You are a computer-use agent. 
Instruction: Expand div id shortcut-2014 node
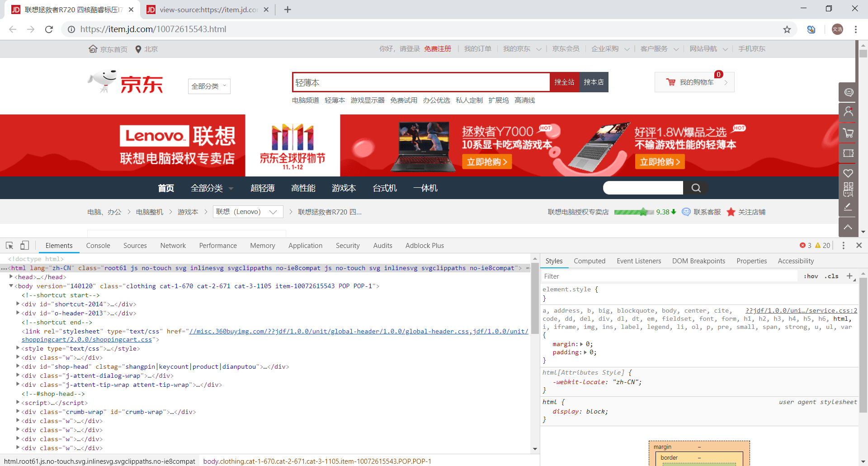(18, 304)
